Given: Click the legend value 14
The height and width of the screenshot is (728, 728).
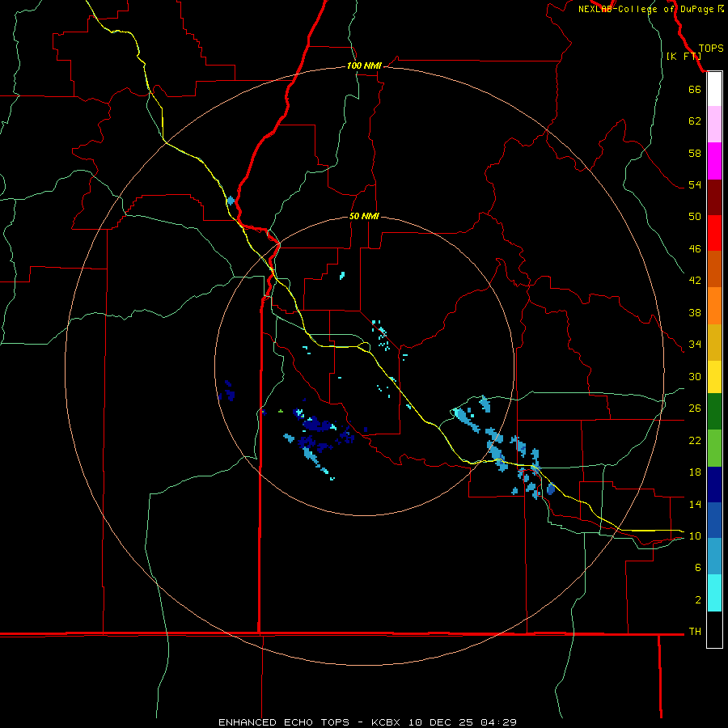Looking at the screenshot, I should [695, 504].
